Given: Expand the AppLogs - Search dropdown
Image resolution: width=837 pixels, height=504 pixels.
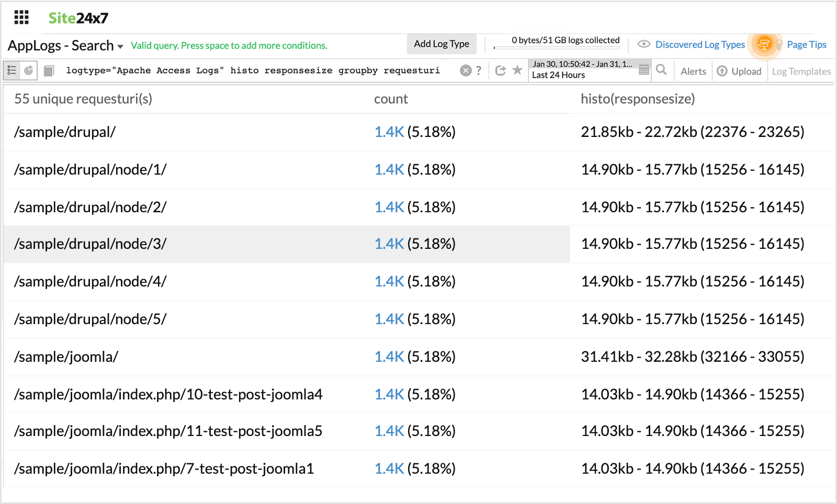Looking at the screenshot, I should [120, 47].
